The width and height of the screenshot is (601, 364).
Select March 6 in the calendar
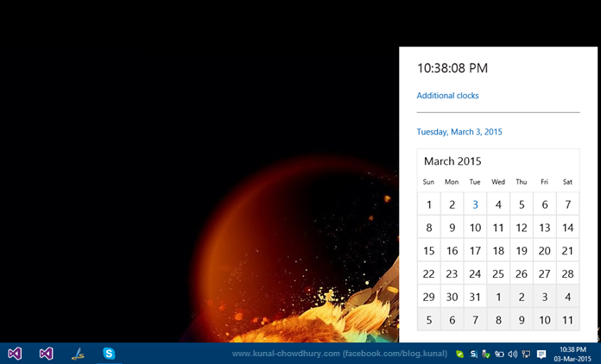click(x=545, y=204)
